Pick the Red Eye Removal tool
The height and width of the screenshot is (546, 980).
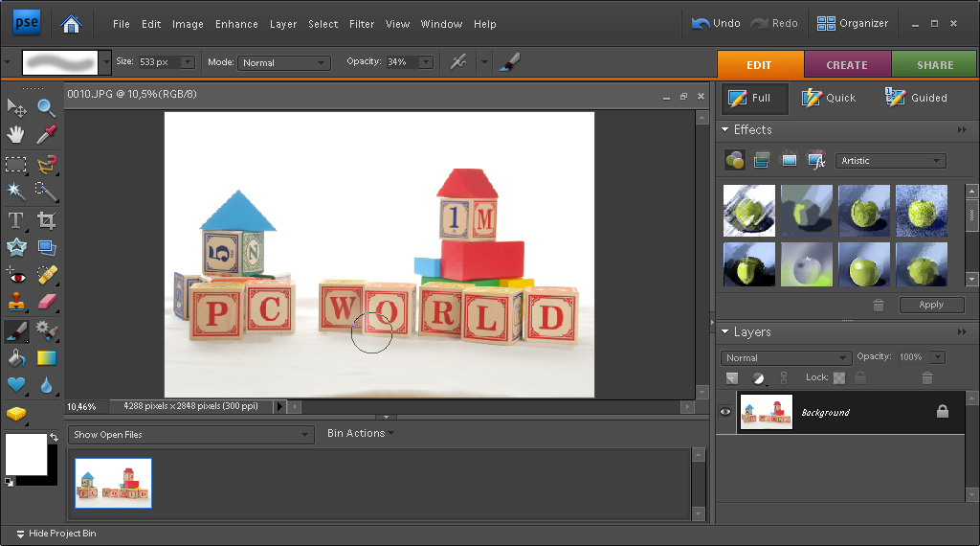pos(15,276)
